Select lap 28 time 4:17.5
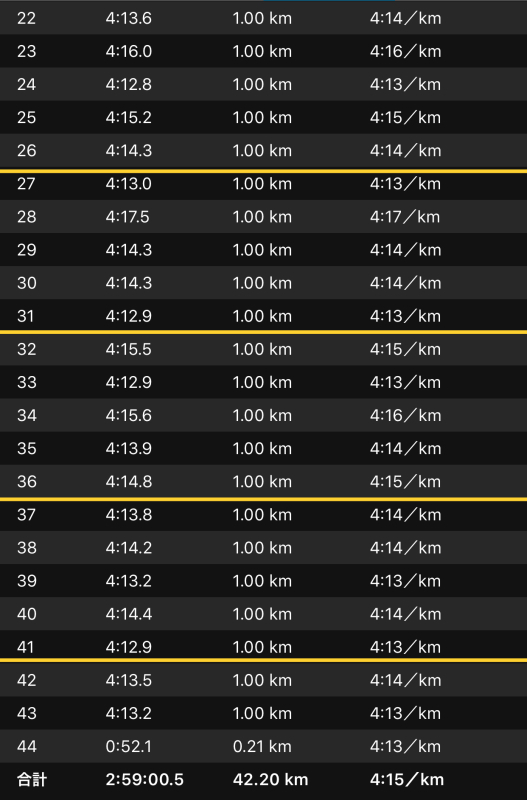Image resolution: width=527 pixels, height=800 pixels. pos(128,217)
